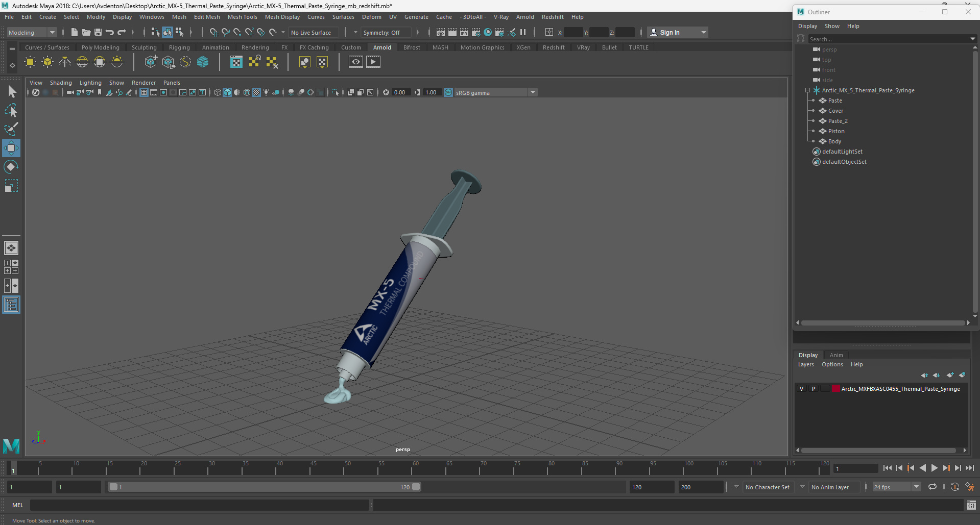The width and height of the screenshot is (980, 525).
Task: Click the playback range slider bar
Action: (265, 487)
